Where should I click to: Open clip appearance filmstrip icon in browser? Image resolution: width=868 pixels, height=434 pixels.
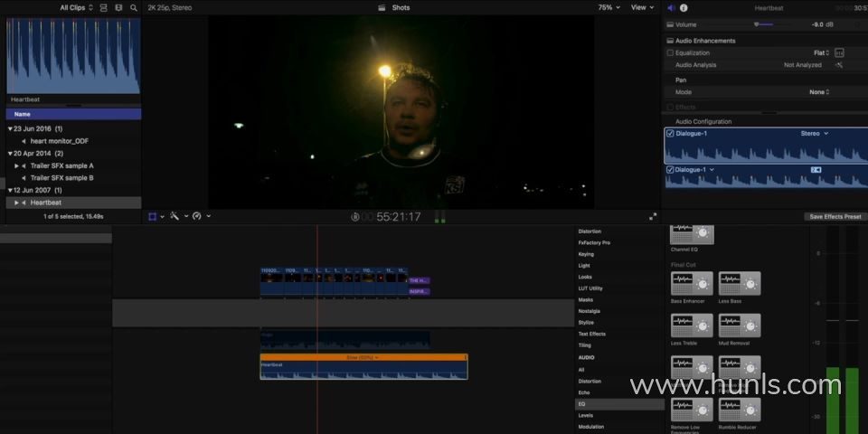tap(118, 8)
